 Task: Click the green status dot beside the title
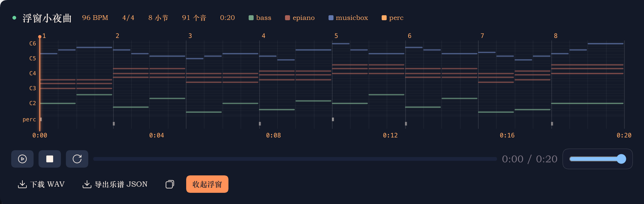14,18
